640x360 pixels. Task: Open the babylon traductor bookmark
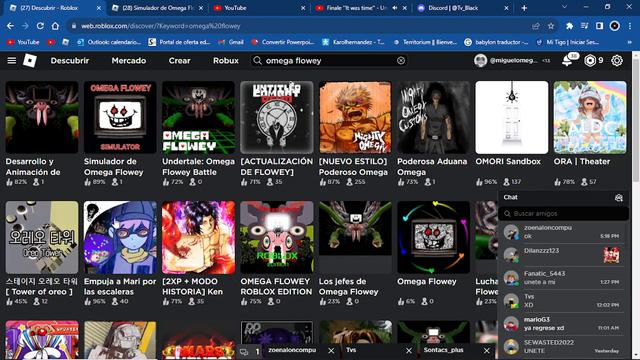[496, 42]
